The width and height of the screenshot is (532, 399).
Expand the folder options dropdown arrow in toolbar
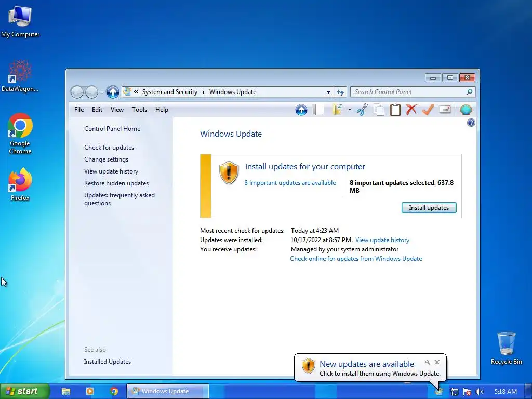click(350, 110)
